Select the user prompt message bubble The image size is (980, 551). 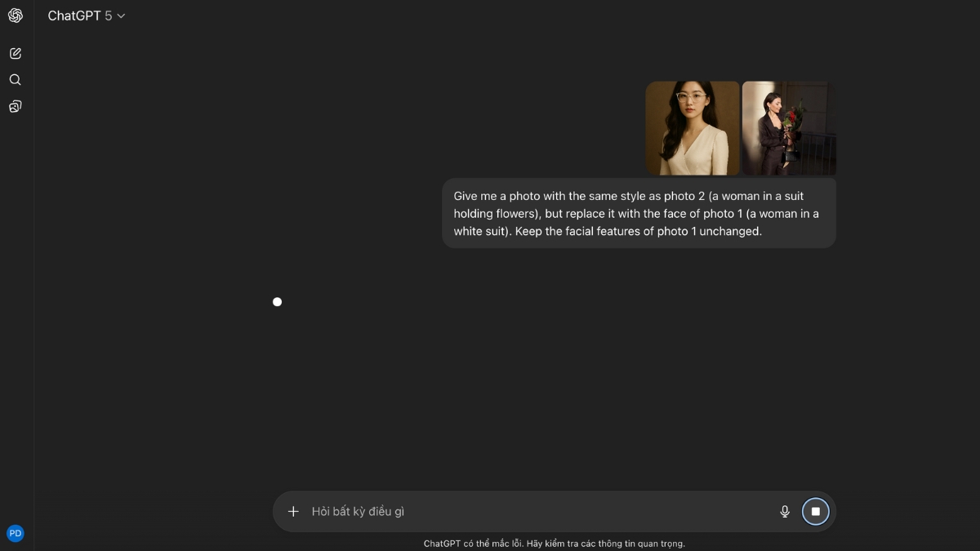(639, 213)
